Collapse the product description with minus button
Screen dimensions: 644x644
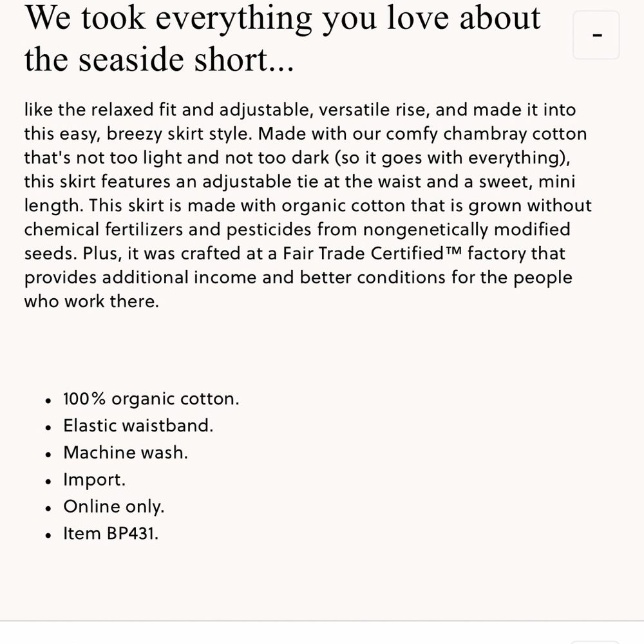click(x=596, y=35)
